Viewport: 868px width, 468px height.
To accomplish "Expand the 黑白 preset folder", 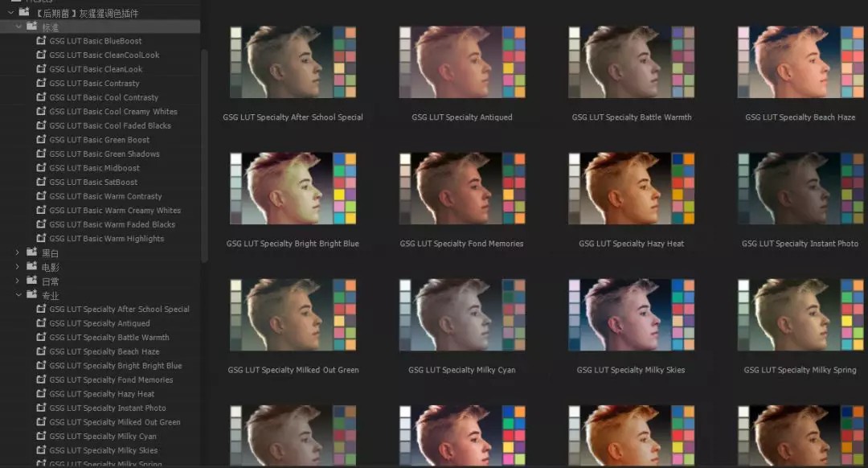I will [x=18, y=252].
